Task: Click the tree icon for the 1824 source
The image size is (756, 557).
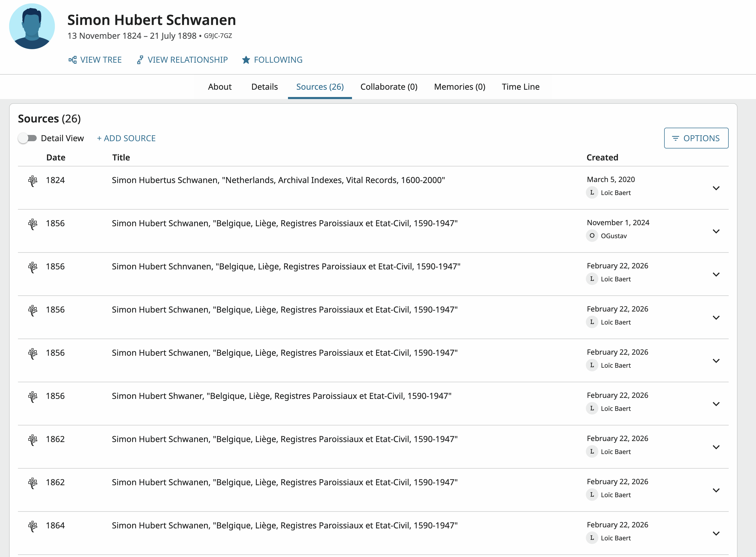Action: click(x=33, y=181)
